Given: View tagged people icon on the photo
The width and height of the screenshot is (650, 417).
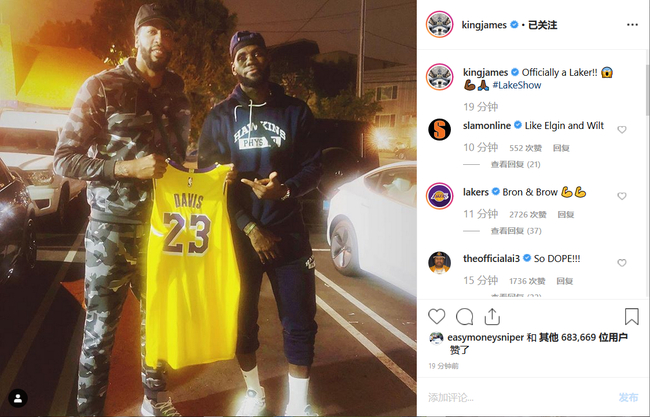Looking at the screenshot, I should 18,398.
